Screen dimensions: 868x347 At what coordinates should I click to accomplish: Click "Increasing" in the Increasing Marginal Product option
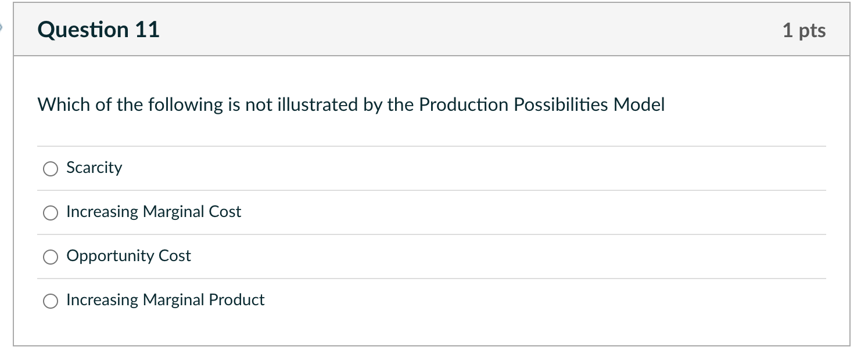(102, 300)
